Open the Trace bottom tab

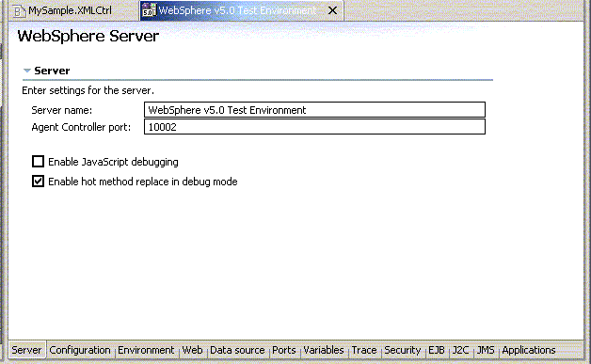[x=364, y=350]
